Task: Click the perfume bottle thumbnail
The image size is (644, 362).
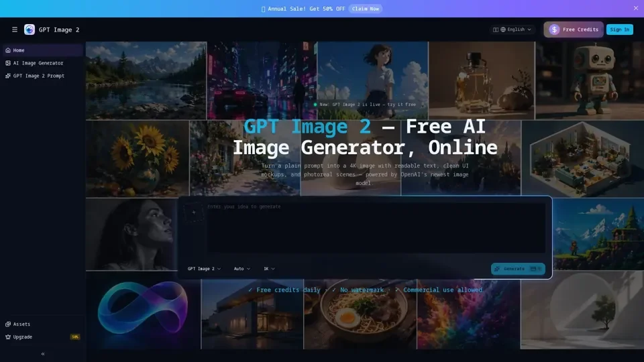Action: coord(482,80)
